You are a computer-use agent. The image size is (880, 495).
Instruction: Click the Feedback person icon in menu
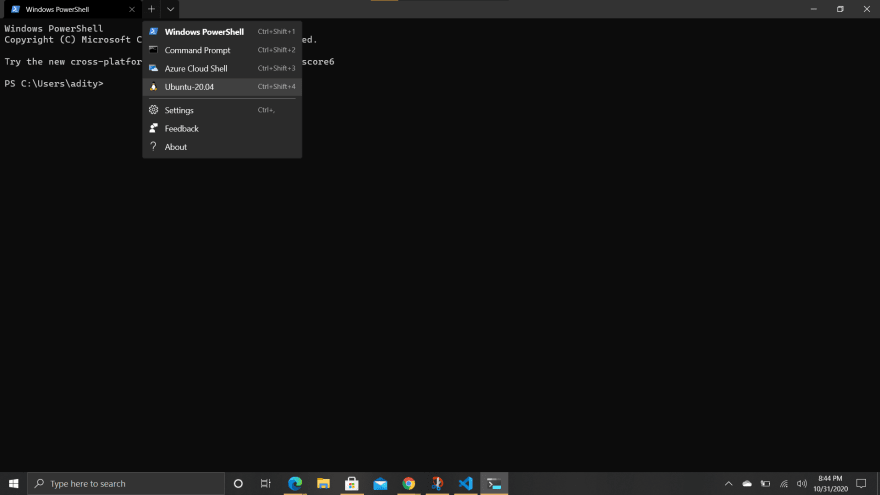(153, 128)
